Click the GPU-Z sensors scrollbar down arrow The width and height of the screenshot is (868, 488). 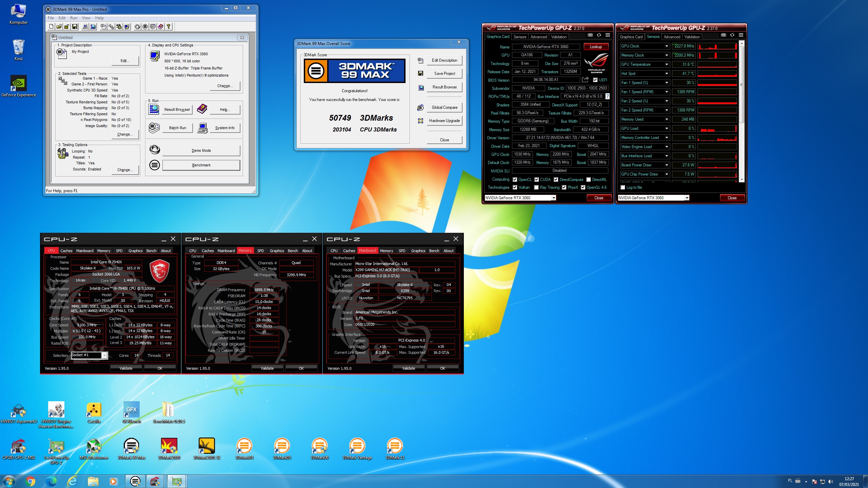742,180
